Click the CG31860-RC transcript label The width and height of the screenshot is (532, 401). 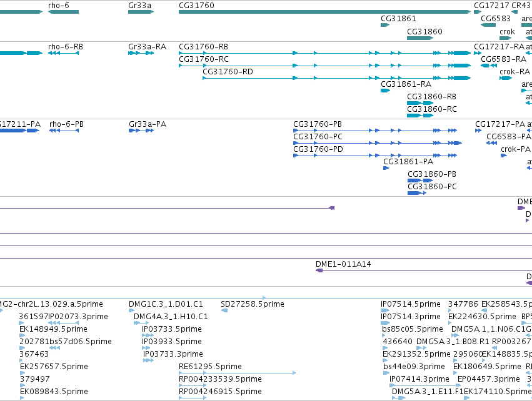click(432, 109)
